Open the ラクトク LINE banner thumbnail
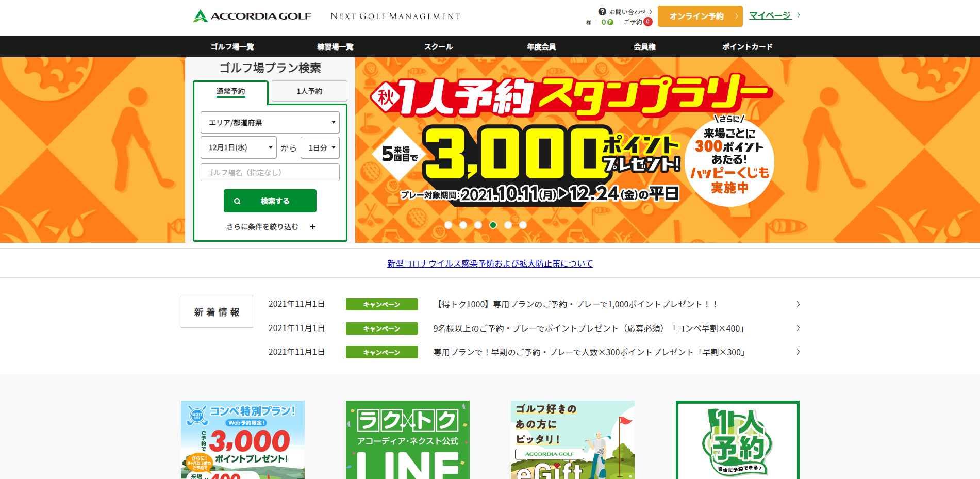The height and width of the screenshot is (479, 980). 408,440
